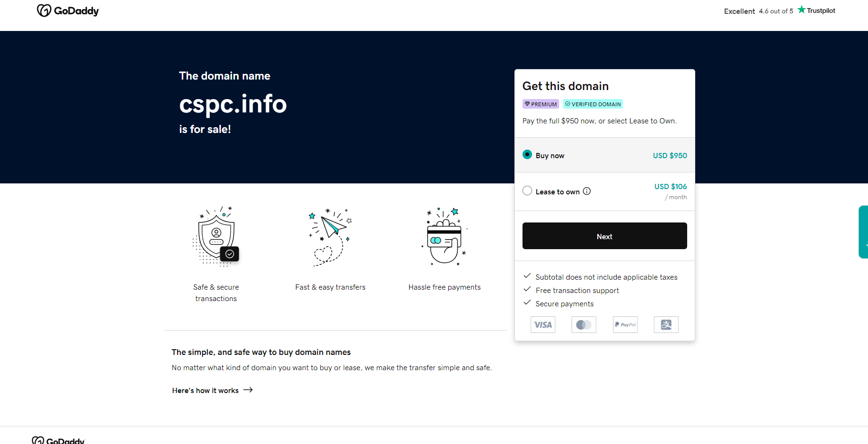Open the Here's how it works link
This screenshot has width=868, height=444.
click(x=205, y=391)
